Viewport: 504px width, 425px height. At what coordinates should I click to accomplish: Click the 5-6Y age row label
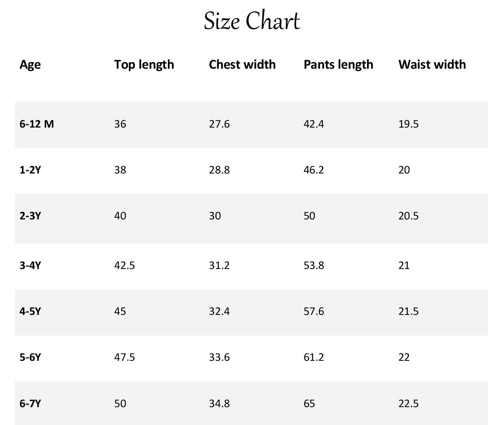pyautogui.click(x=30, y=358)
